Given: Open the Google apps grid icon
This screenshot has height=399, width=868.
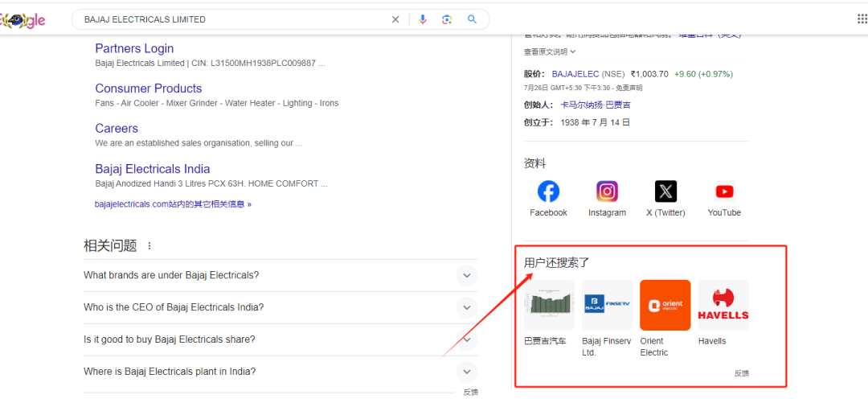Looking at the screenshot, I should click(862, 19).
